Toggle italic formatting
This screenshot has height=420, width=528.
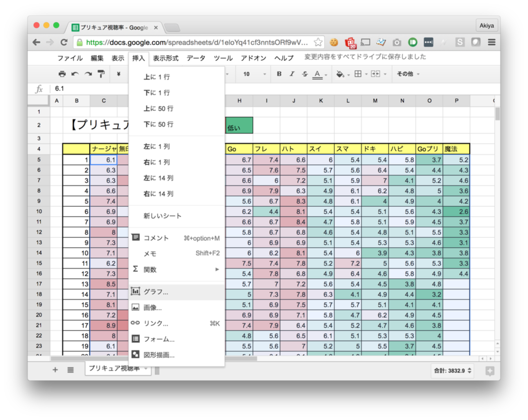[292, 74]
